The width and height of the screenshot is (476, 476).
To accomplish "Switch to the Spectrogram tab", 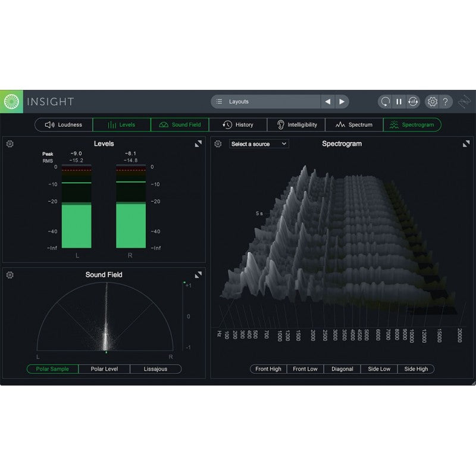I will point(413,125).
